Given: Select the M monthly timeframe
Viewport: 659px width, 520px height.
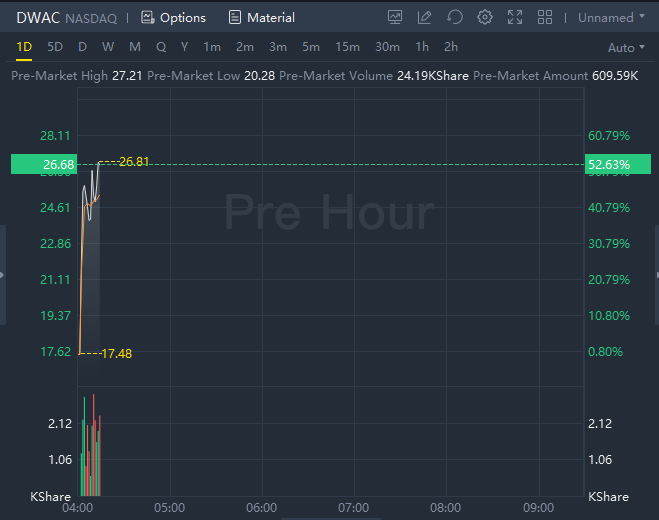Looking at the screenshot, I should 134,47.
